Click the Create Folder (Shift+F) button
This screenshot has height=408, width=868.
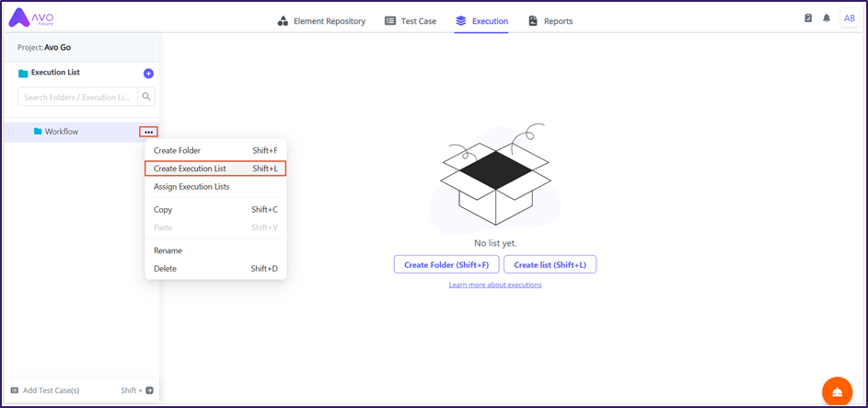point(446,264)
